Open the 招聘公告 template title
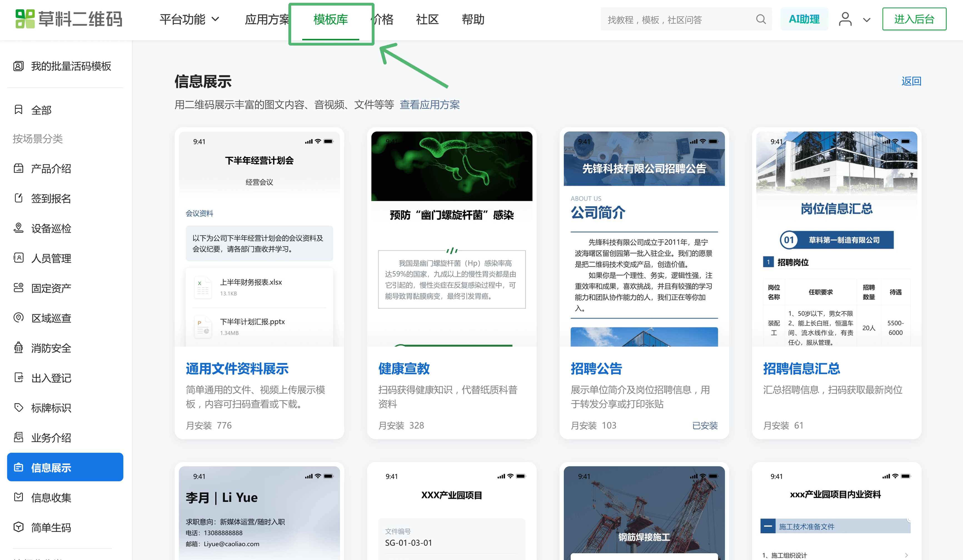The image size is (963, 560). point(597,369)
